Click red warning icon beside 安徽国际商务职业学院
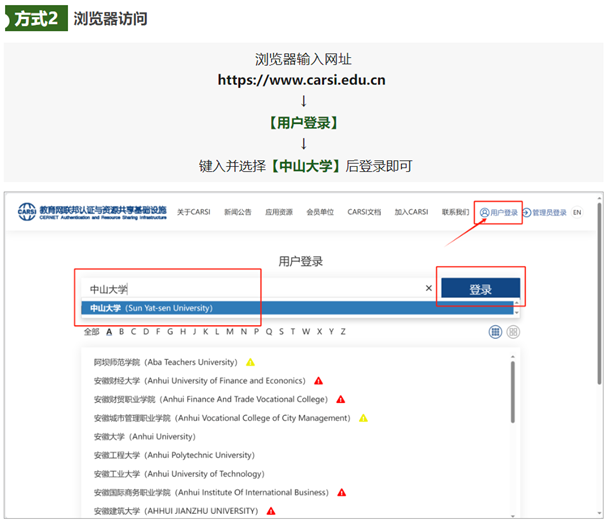The width and height of the screenshot is (608, 529). [x=342, y=493]
